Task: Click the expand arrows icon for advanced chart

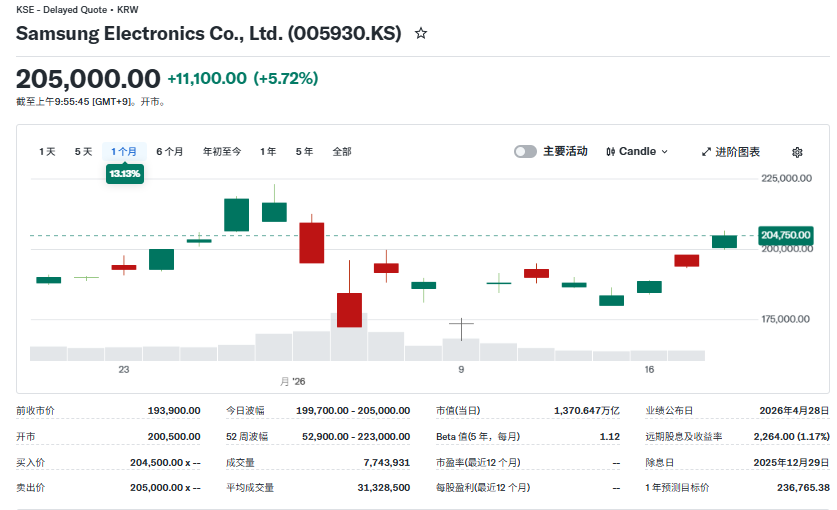Action: click(706, 152)
